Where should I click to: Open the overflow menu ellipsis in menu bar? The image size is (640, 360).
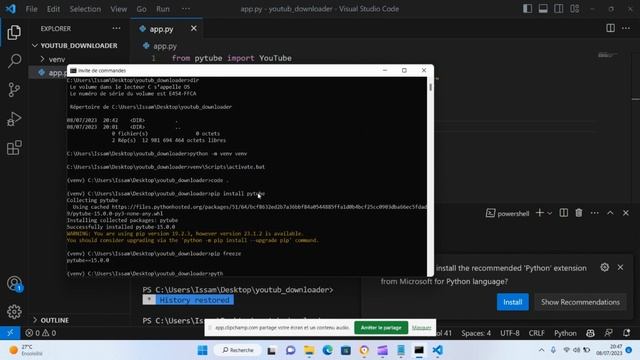point(185,9)
